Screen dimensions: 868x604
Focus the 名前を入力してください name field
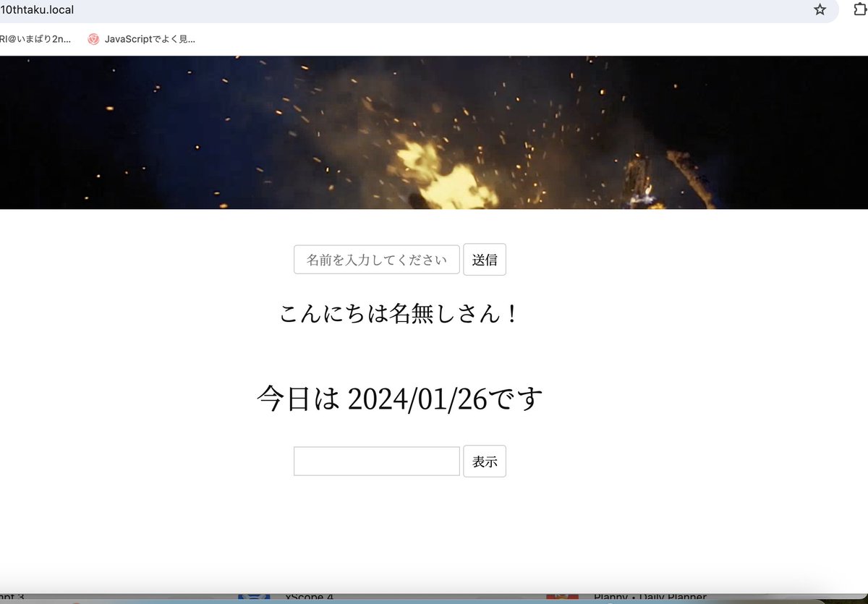[x=377, y=260]
